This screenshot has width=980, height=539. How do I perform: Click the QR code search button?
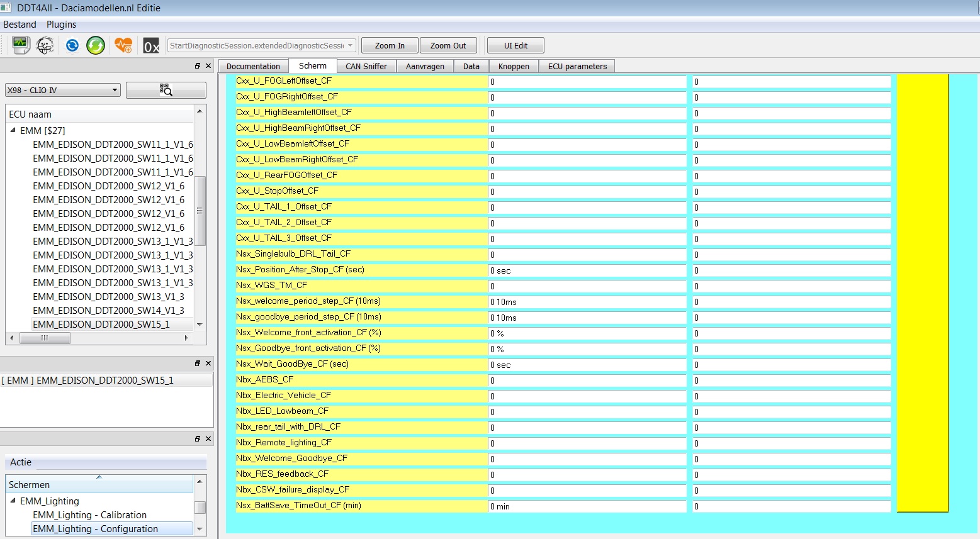(x=166, y=90)
